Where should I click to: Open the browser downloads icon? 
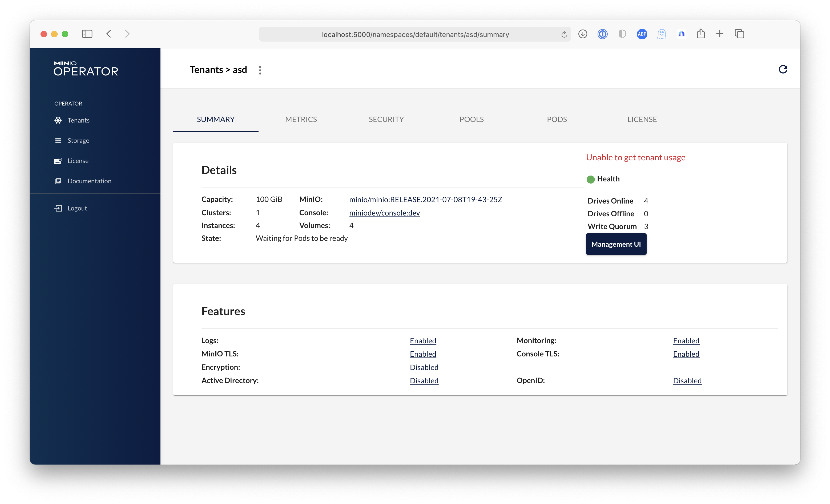(x=582, y=34)
